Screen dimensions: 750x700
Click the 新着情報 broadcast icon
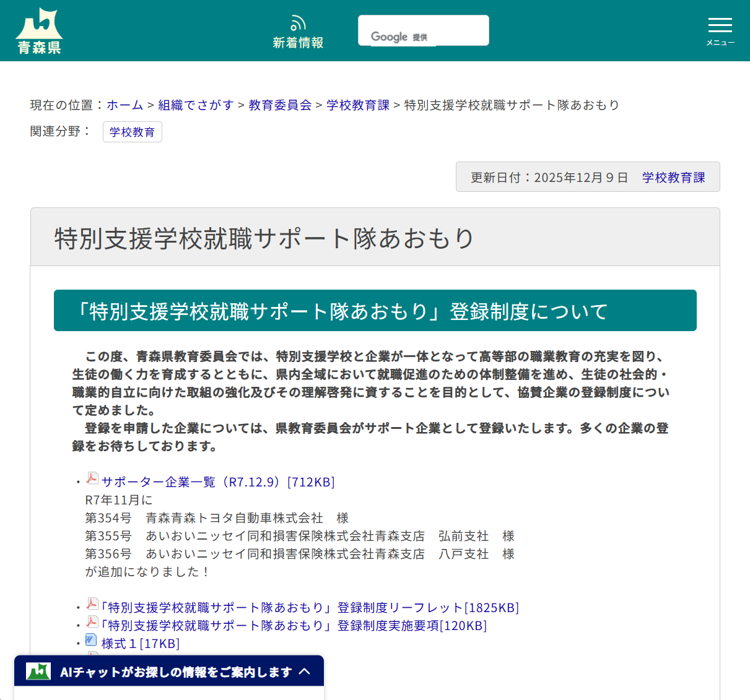(x=298, y=24)
